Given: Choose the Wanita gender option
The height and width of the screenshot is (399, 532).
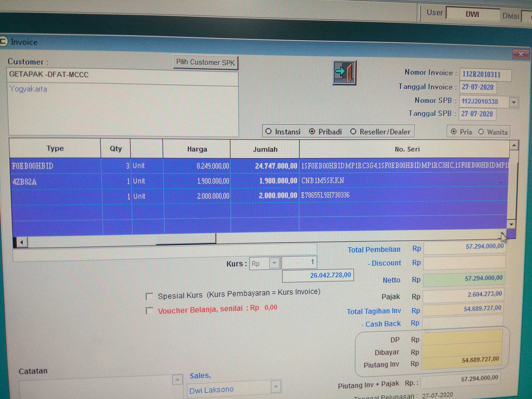Looking at the screenshot, I should (481, 132).
